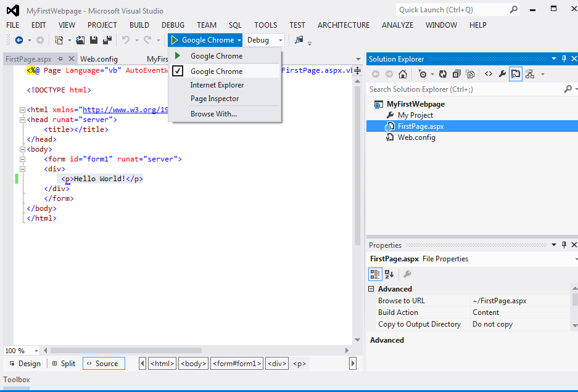Click the Navigate Forward toolbar icon
578x392 pixels.
pos(40,40)
